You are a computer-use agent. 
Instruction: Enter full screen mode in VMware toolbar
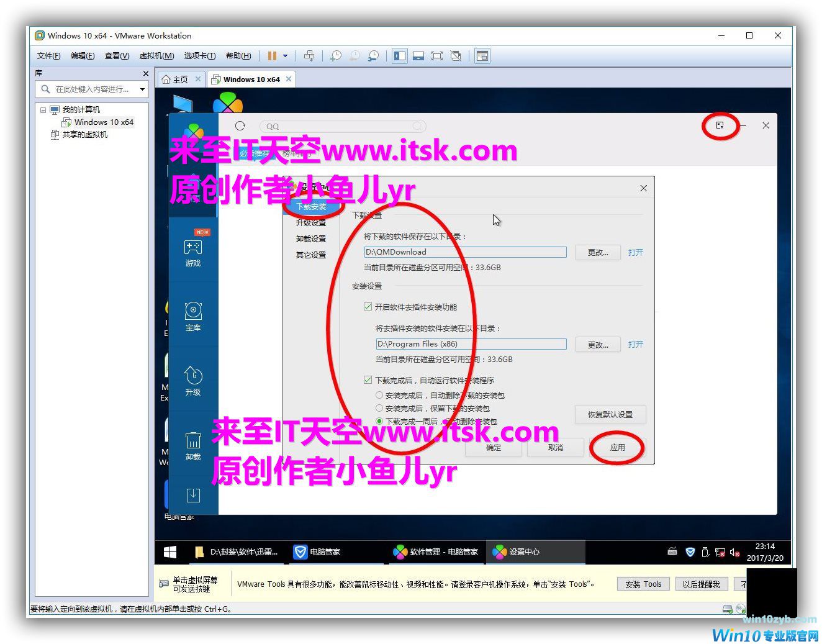coord(437,56)
